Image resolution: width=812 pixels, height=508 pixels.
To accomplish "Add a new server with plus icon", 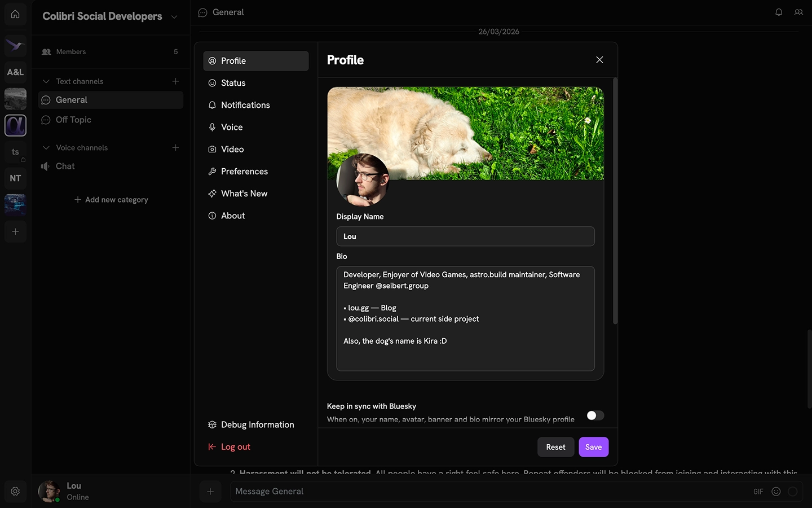I will (15, 231).
